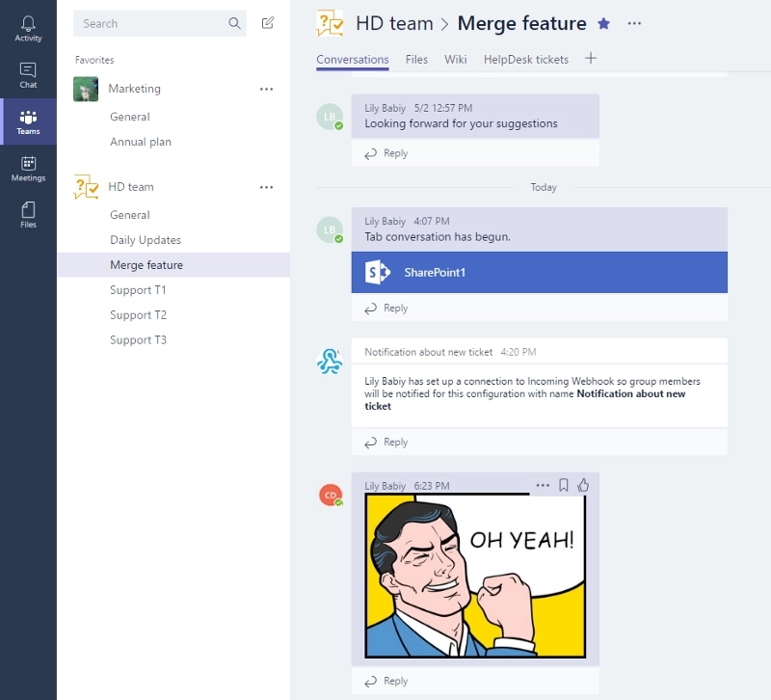
Task: Click the SharePoint icon in the card
Action: coord(377,272)
